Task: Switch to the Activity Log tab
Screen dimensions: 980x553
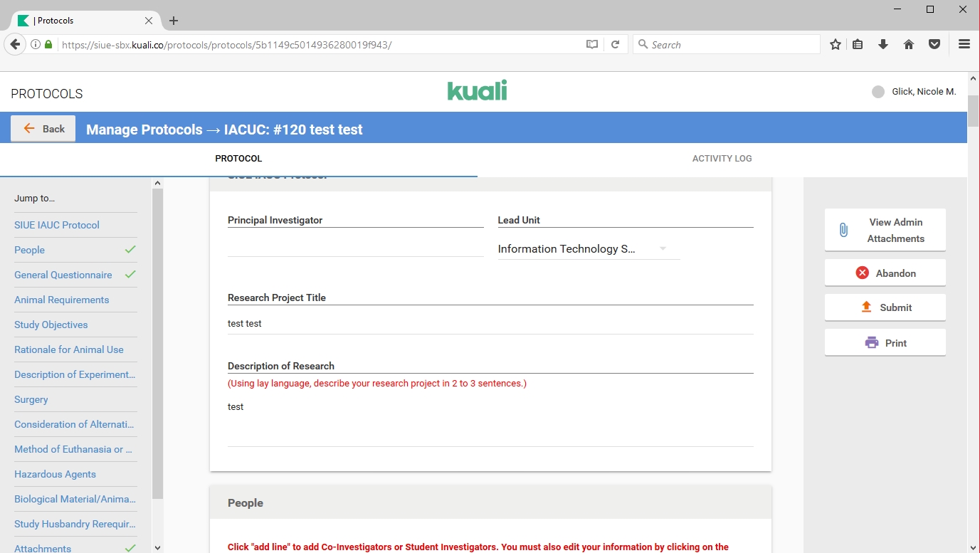Action: click(722, 159)
